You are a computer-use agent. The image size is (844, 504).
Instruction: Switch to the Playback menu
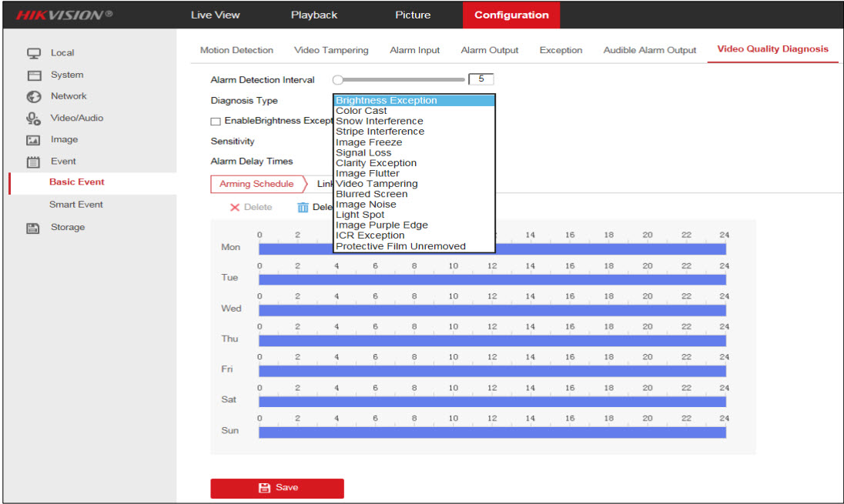(x=314, y=15)
